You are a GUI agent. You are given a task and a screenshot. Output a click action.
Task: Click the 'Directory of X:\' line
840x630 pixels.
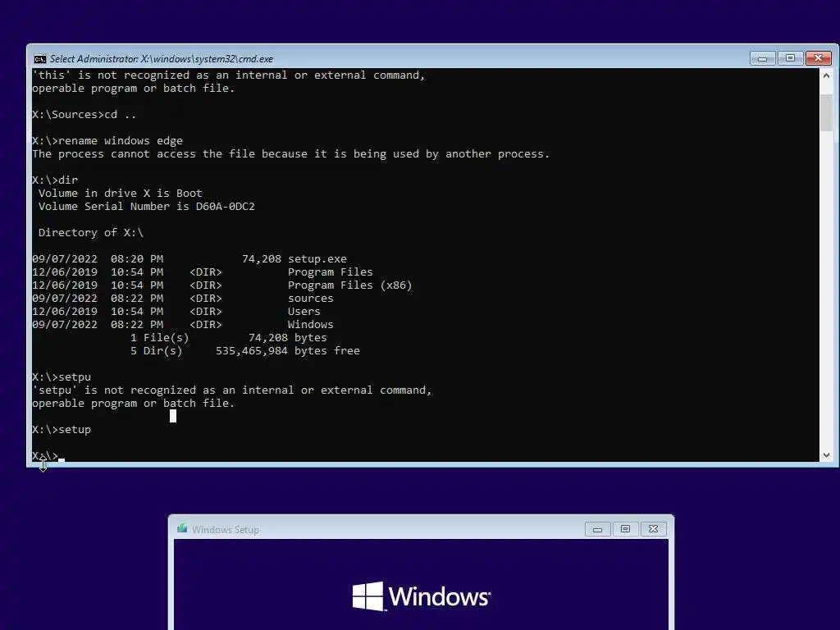click(x=90, y=232)
